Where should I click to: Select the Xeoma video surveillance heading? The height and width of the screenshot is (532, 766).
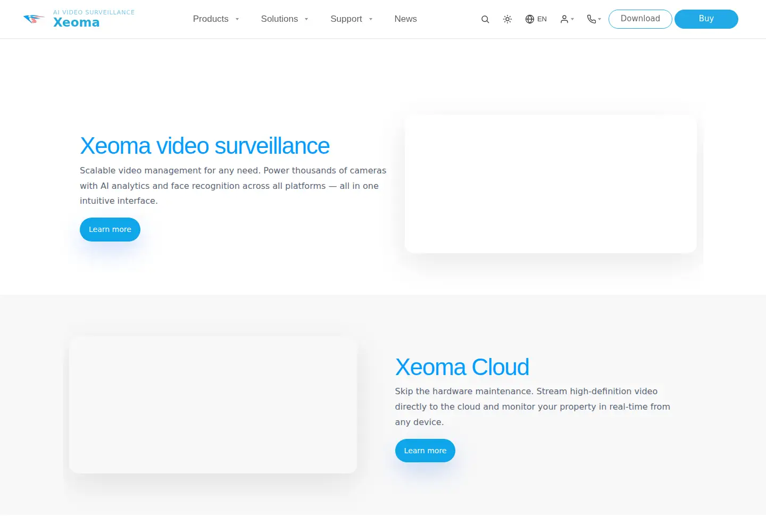(x=205, y=146)
